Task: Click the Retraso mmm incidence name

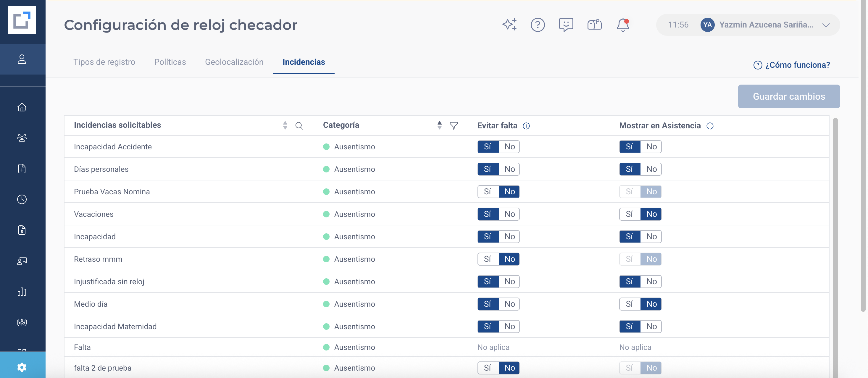Action: click(x=98, y=259)
